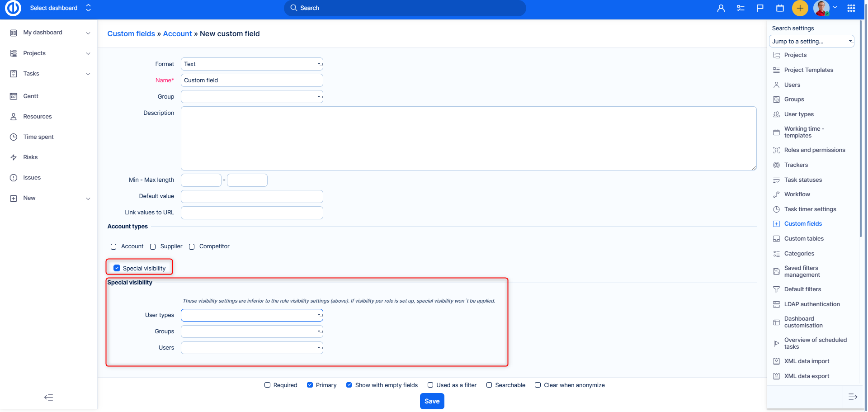The image size is (868, 412).
Task: Tick the Supplier account type checkbox
Action: click(153, 246)
